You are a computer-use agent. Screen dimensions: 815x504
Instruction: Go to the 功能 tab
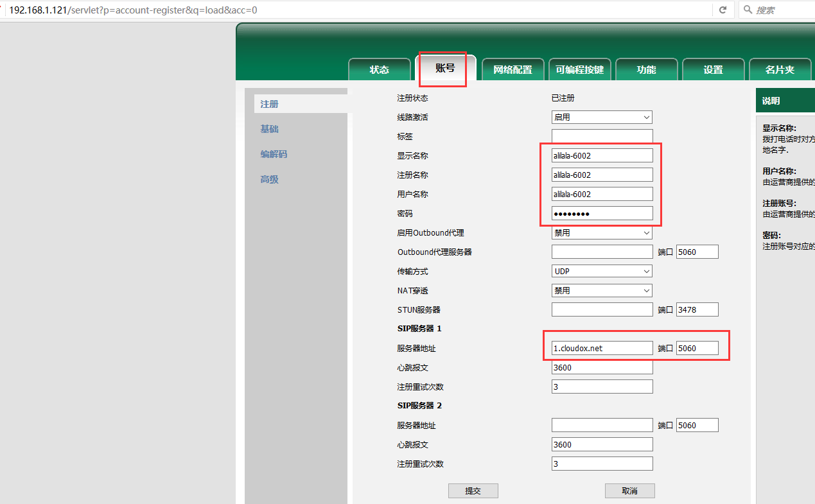[x=646, y=70]
